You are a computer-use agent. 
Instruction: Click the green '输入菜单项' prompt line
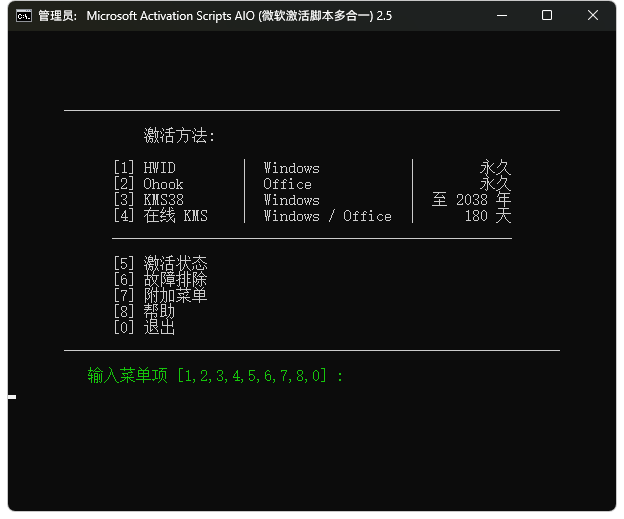[x=215, y=375]
